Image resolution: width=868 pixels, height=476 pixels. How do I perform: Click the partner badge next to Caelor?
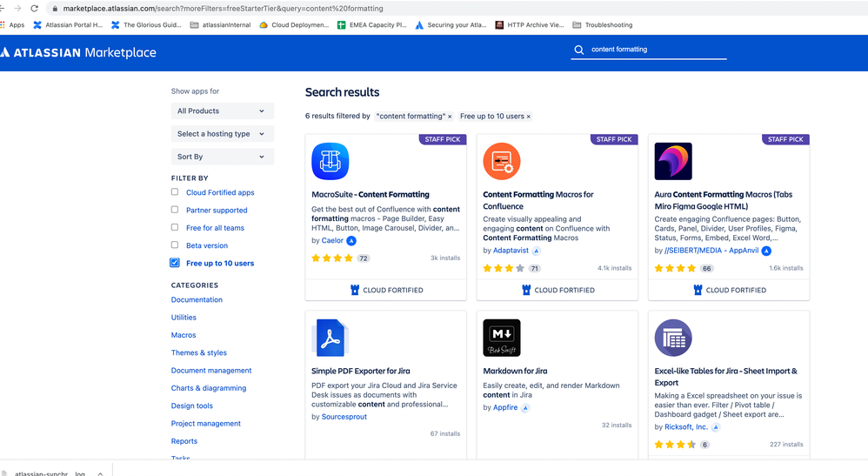tap(351, 240)
